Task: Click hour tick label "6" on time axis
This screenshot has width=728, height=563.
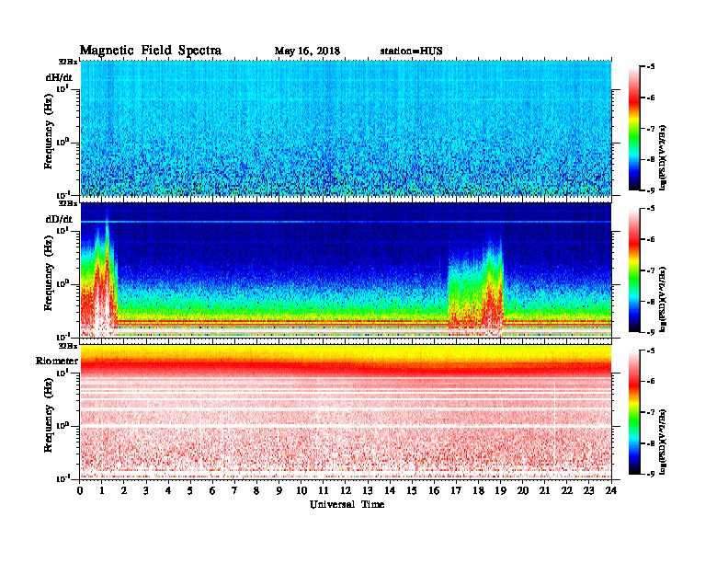Action: (x=212, y=490)
